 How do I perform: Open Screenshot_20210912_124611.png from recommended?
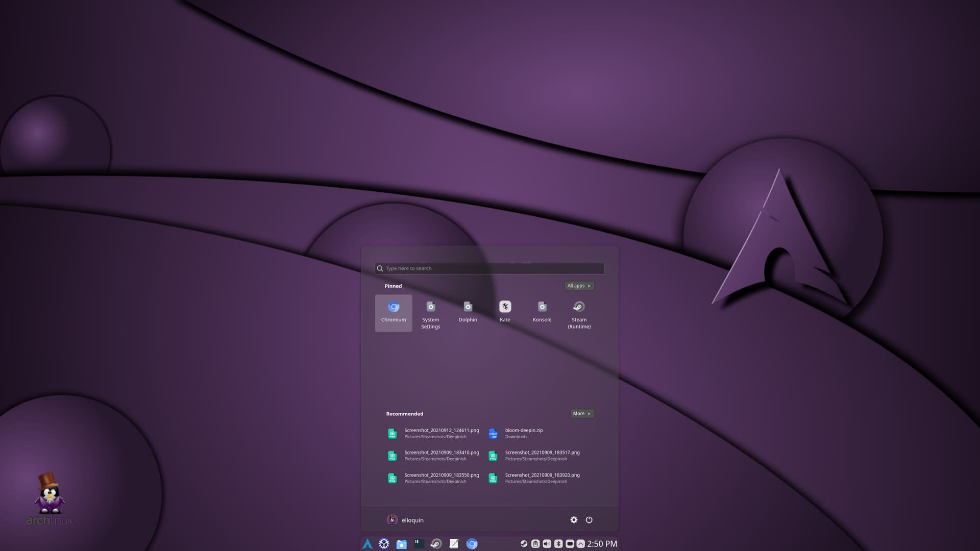pos(434,433)
